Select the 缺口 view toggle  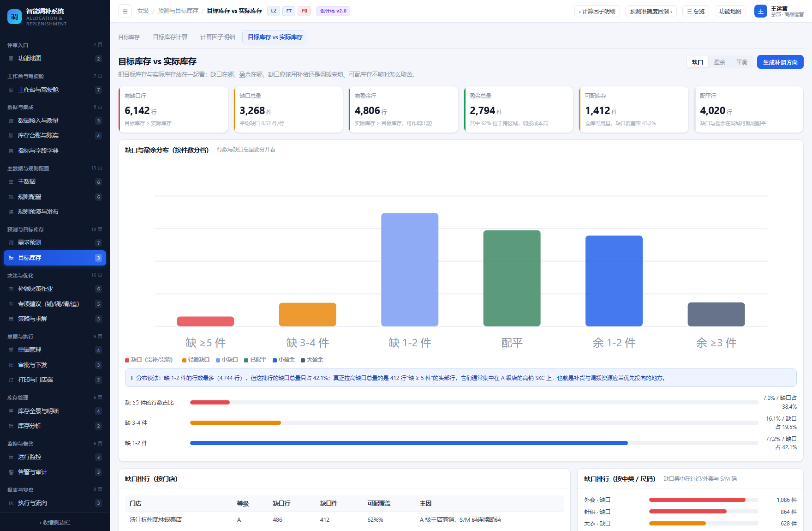tap(697, 62)
